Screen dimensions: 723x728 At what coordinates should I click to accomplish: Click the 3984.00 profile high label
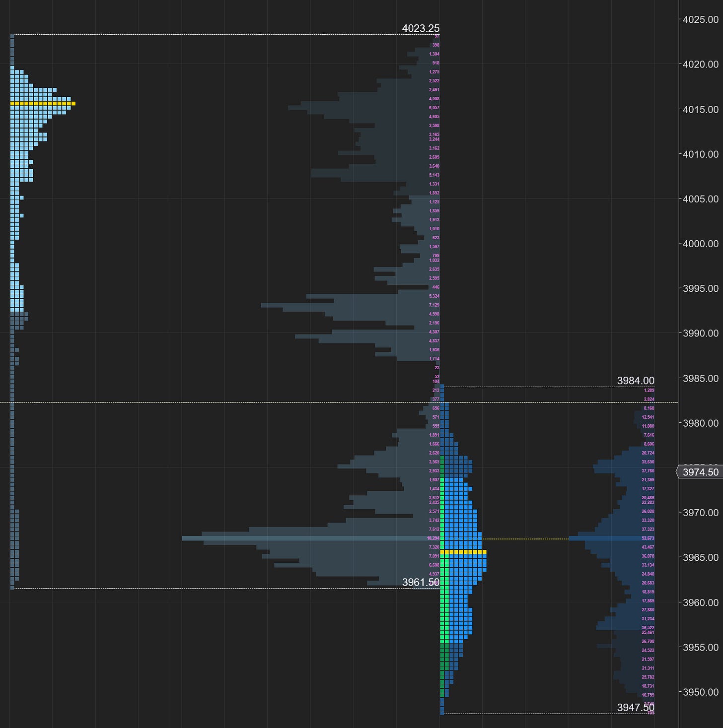point(636,381)
